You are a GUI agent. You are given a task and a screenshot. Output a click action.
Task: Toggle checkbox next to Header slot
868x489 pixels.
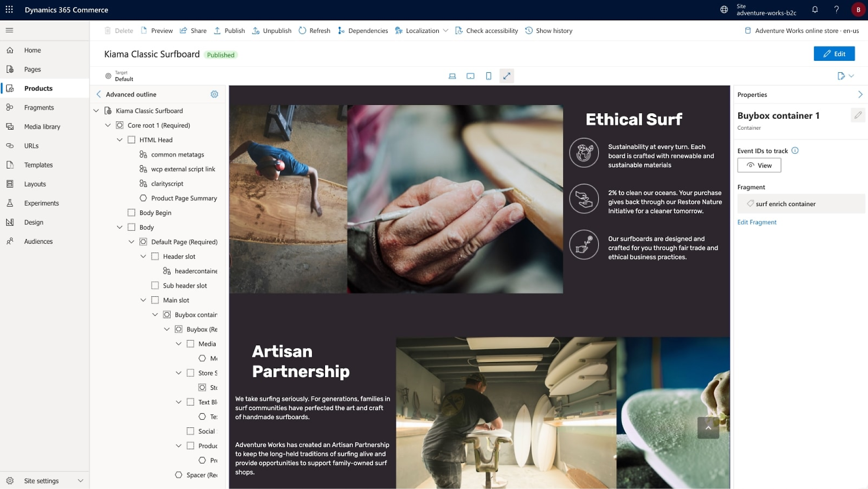(155, 256)
